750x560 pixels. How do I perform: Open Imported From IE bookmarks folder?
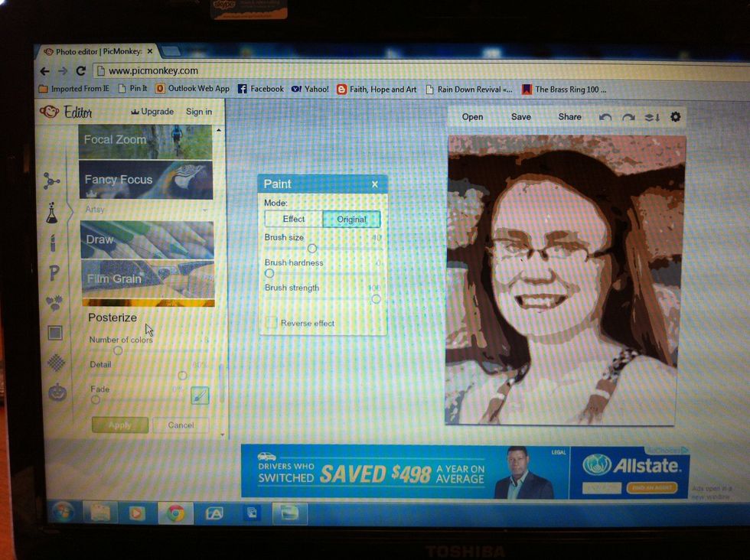74,89
